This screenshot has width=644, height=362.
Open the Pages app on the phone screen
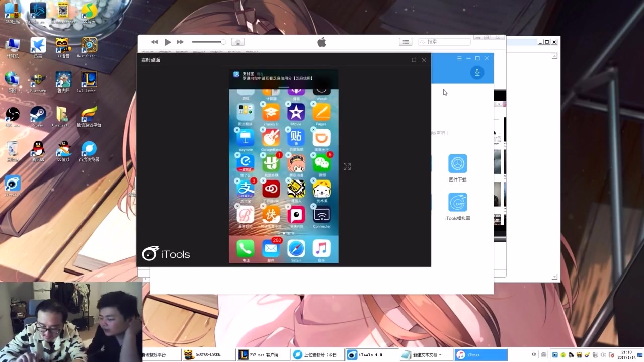(321, 112)
